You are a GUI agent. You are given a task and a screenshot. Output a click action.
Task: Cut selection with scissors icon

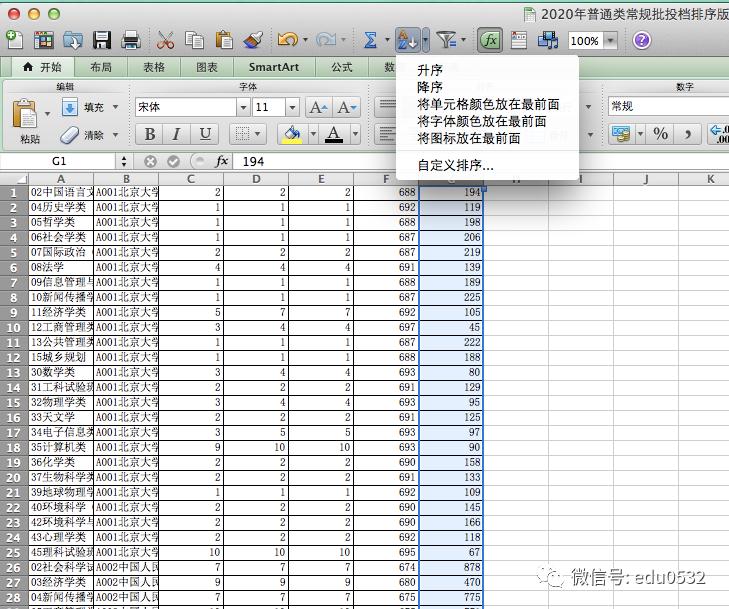[x=165, y=40]
